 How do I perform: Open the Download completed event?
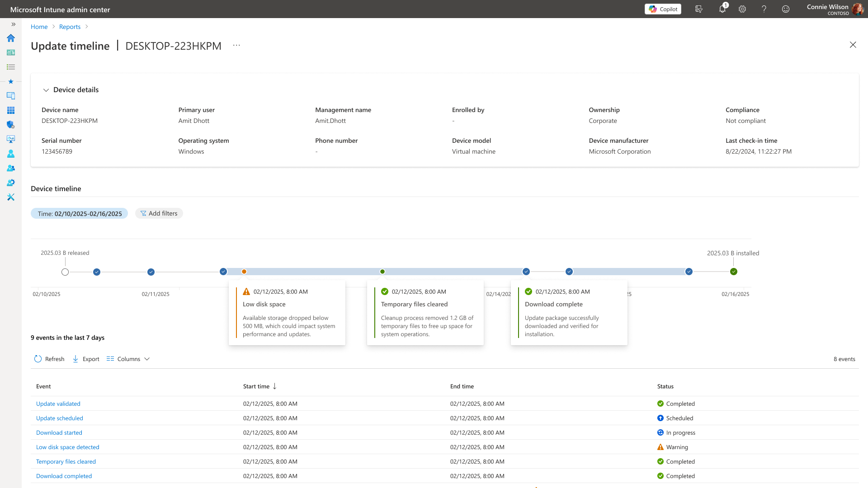point(64,476)
